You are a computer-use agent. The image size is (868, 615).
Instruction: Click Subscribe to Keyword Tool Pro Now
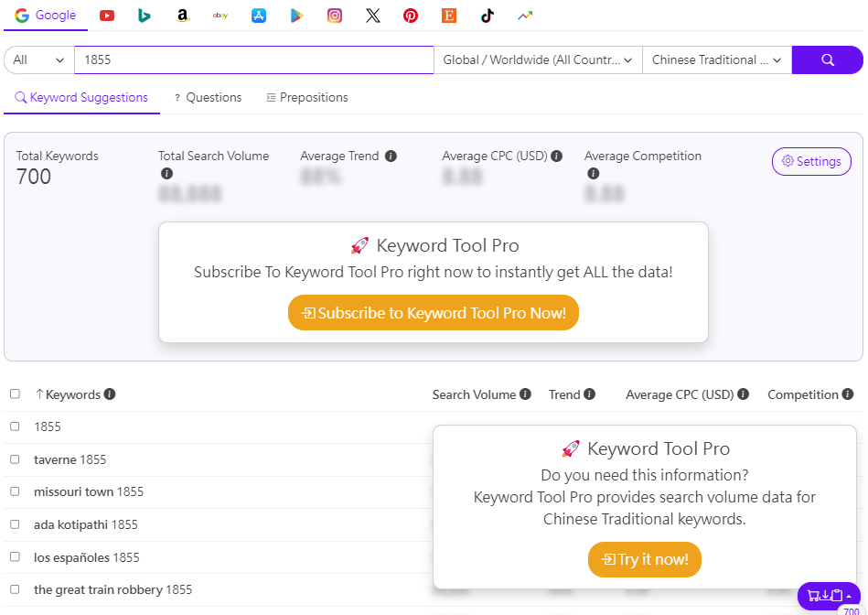click(434, 313)
